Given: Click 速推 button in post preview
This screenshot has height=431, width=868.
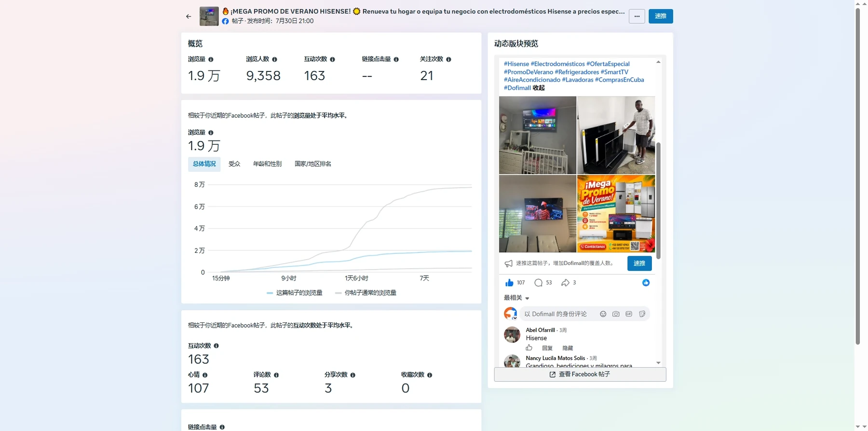Looking at the screenshot, I should click(639, 264).
